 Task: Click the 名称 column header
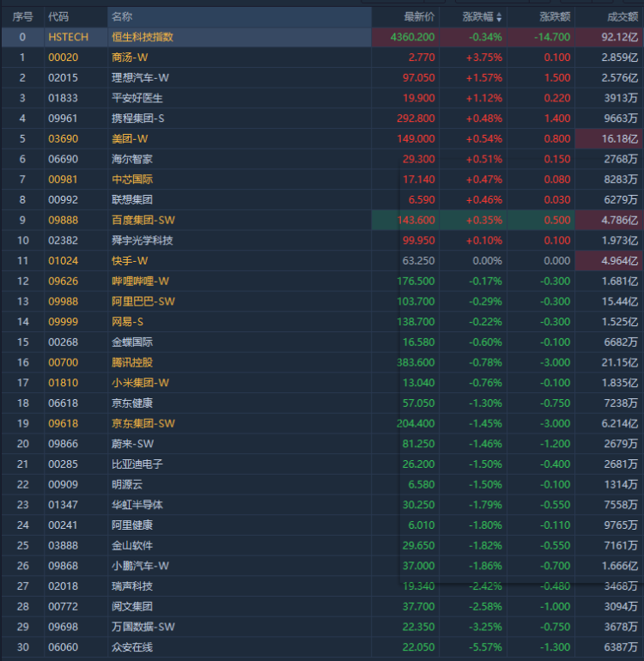[x=122, y=17]
